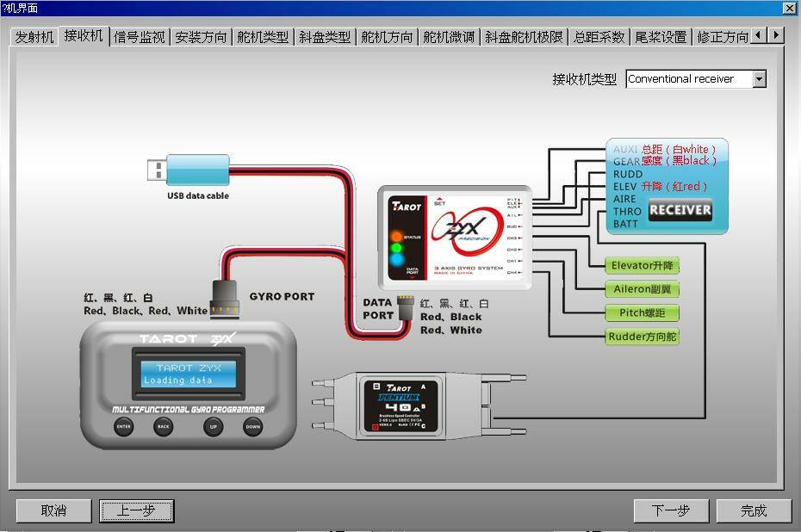801x532 pixels.
Task: Click the DOWN button on the programmer
Action: pos(253,426)
